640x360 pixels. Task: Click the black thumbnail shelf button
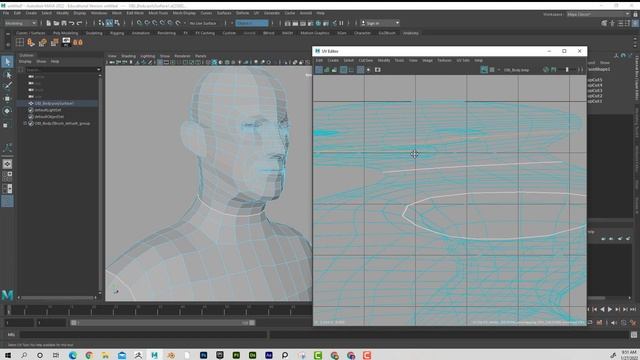[x=66, y=42]
